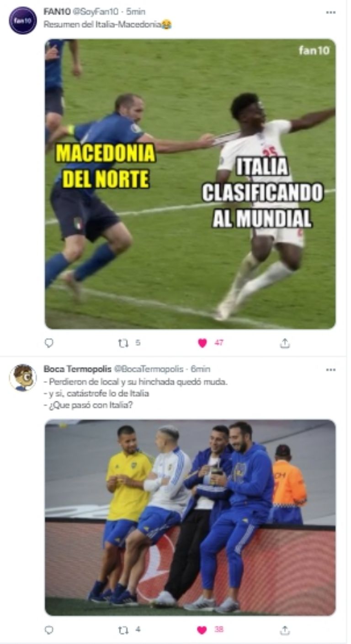The image size is (351, 644).
Task: Share the Boca Termopolis tweet
Action: [285, 630]
